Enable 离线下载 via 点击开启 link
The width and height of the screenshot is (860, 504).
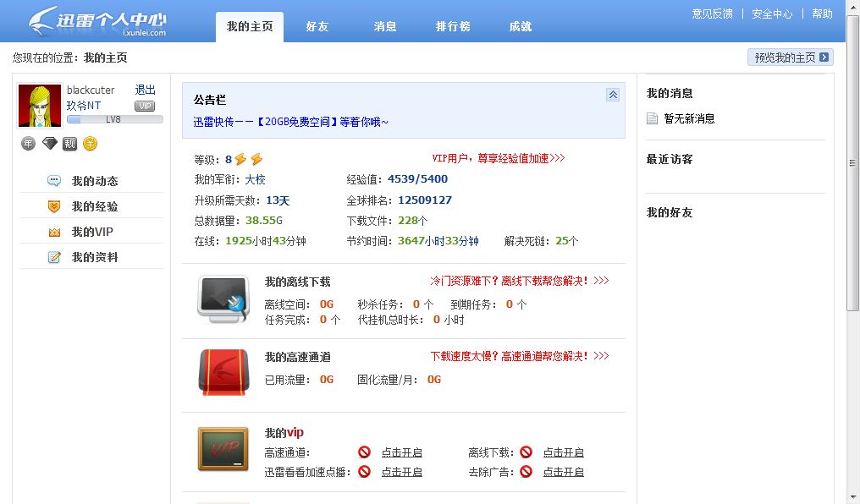pos(563,452)
